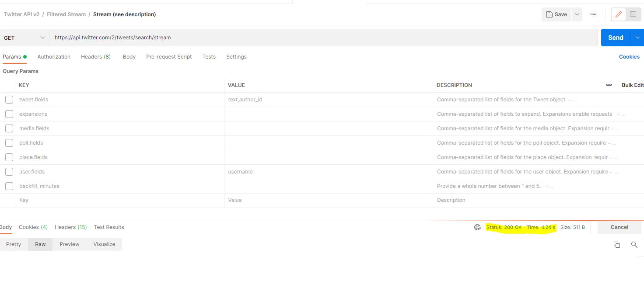Open the three-dot more actions menu

[593, 14]
